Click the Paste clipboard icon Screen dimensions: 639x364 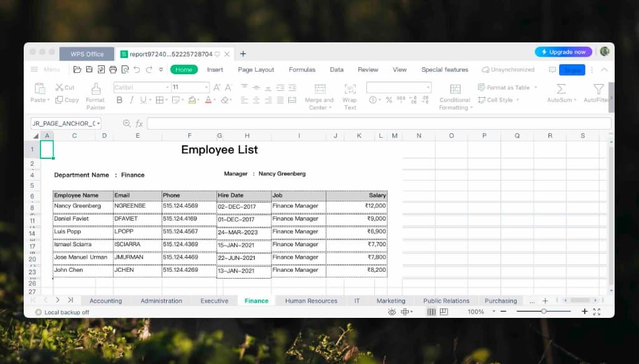pyautogui.click(x=40, y=89)
